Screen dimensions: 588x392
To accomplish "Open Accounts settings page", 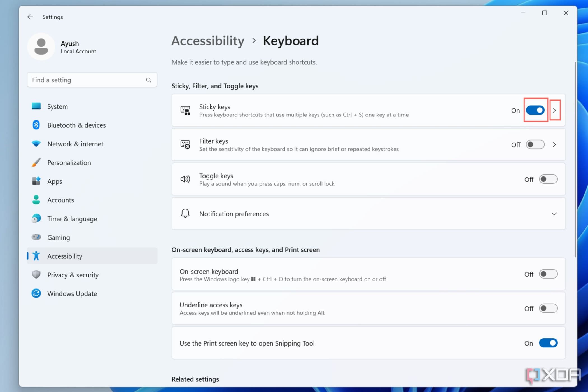I will point(92,200).
